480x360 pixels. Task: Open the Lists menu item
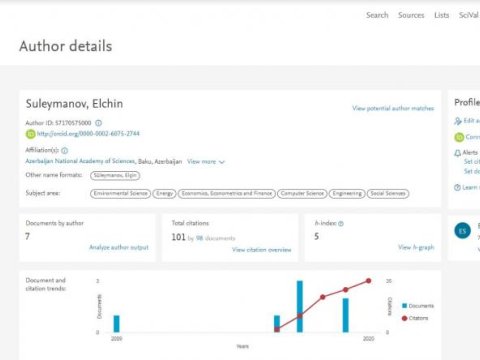(441, 15)
